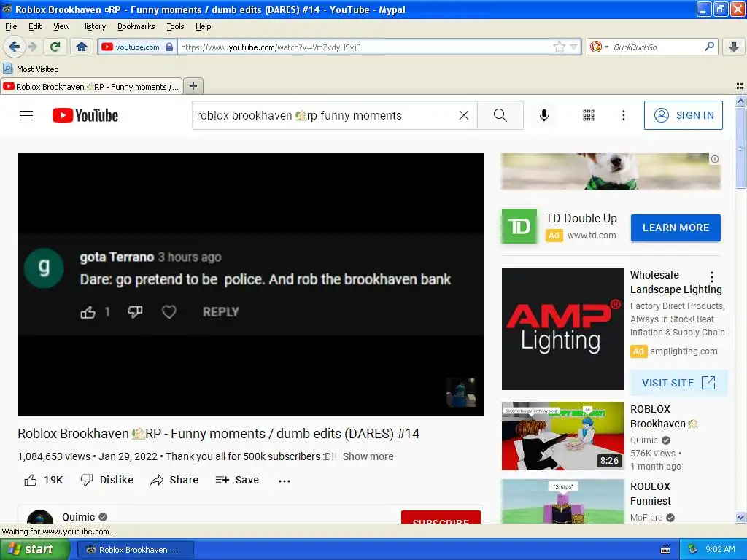Open the URL history dropdown arrow
The width and height of the screenshot is (747, 560).
pyautogui.click(x=573, y=47)
